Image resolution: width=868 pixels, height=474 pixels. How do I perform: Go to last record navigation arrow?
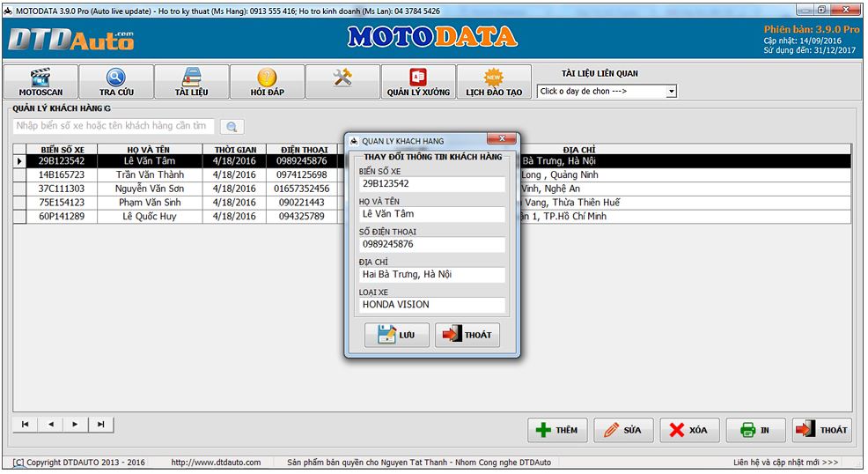pyautogui.click(x=100, y=425)
